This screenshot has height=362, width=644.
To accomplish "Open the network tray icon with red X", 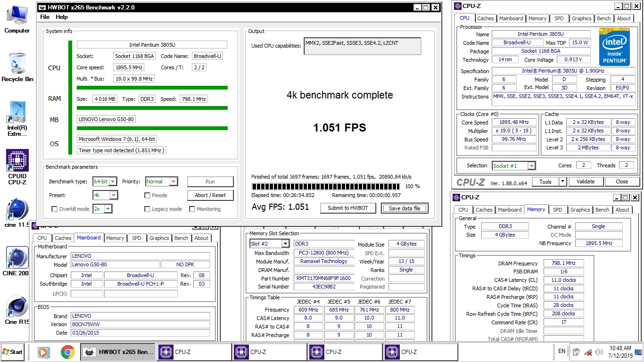I will (x=587, y=352).
